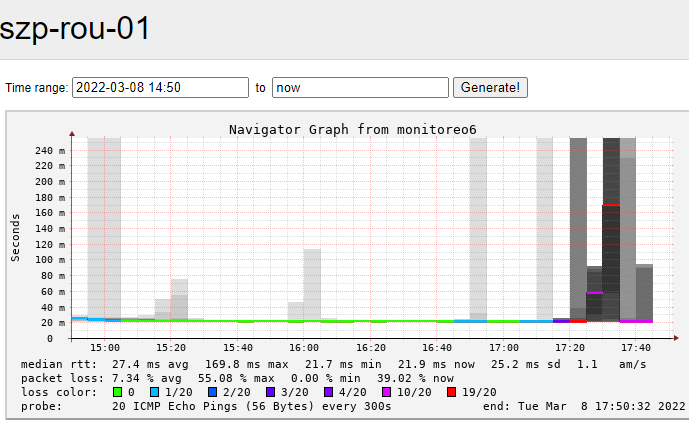Screen dimensions: 689x422
Task: Click the end time field containing 'now'
Action: coord(360,88)
